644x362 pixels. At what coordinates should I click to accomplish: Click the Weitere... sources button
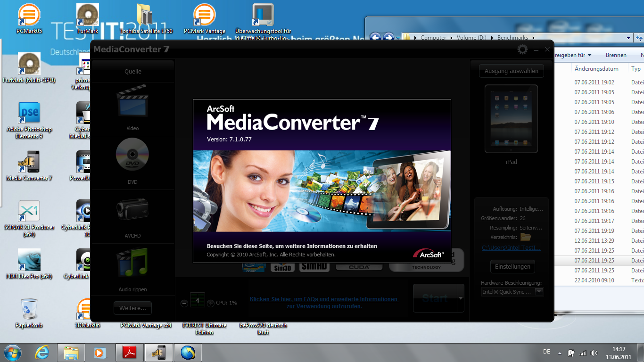click(x=132, y=308)
